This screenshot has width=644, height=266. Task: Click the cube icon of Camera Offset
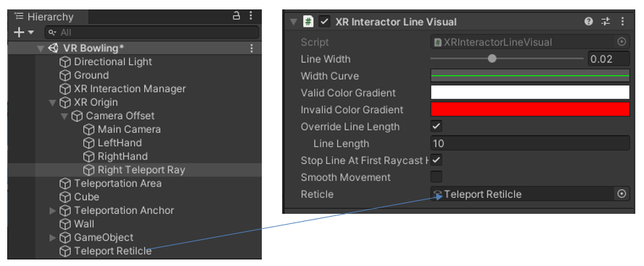click(77, 116)
